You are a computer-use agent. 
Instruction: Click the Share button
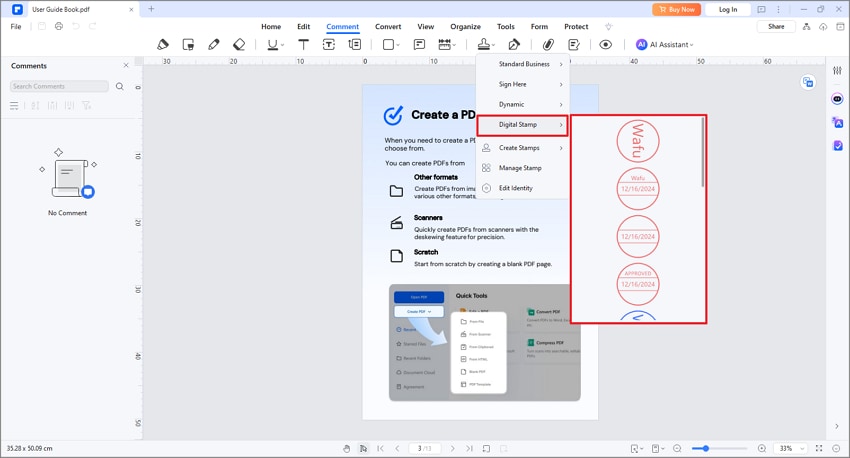tap(776, 27)
